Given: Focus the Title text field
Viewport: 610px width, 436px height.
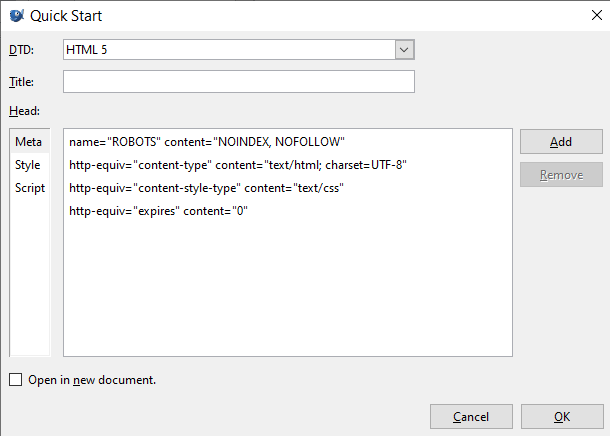Looking at the screenshot, I should coord(238,81).
